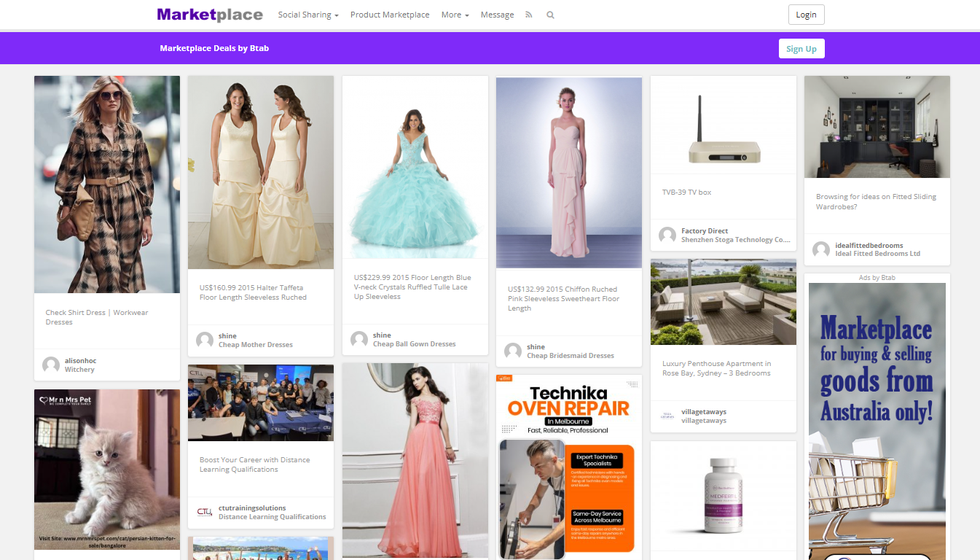Viewport: 980px width, 560px height.
Task: Click avatar beside Cheap Bridesmaid Dresses
Action: click(513, 351)
